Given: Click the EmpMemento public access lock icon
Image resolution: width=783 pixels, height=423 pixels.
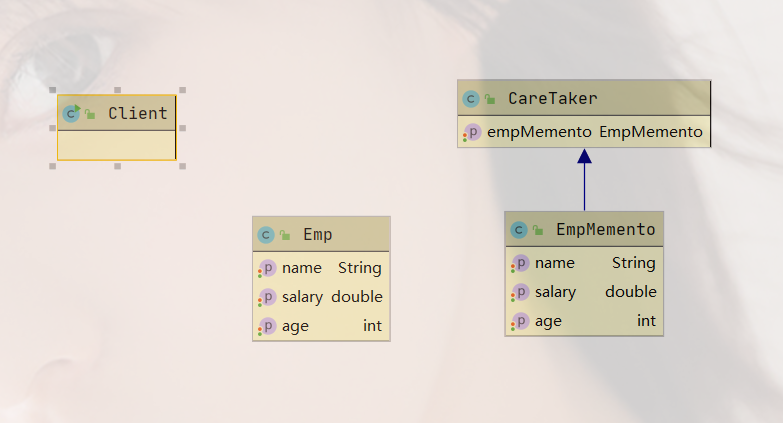Looking at the screenshot, I should [x=538, y=230].
